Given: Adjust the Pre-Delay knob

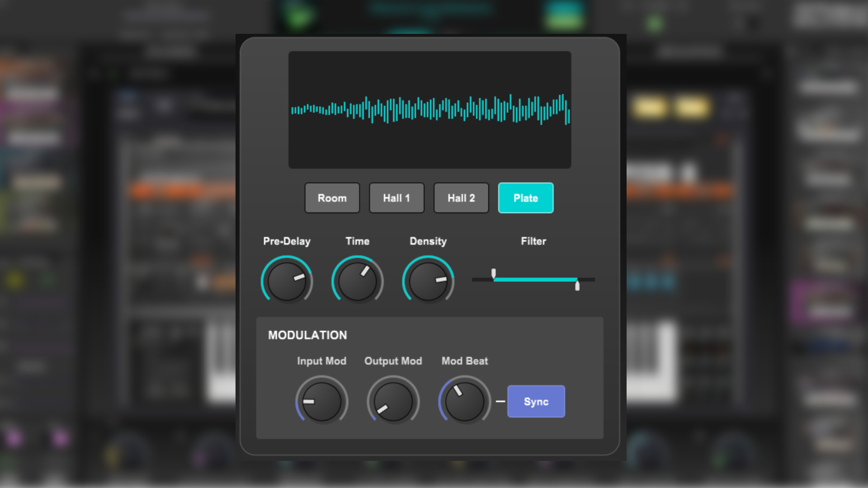Looking at the screenshot, I should (287, 281).
